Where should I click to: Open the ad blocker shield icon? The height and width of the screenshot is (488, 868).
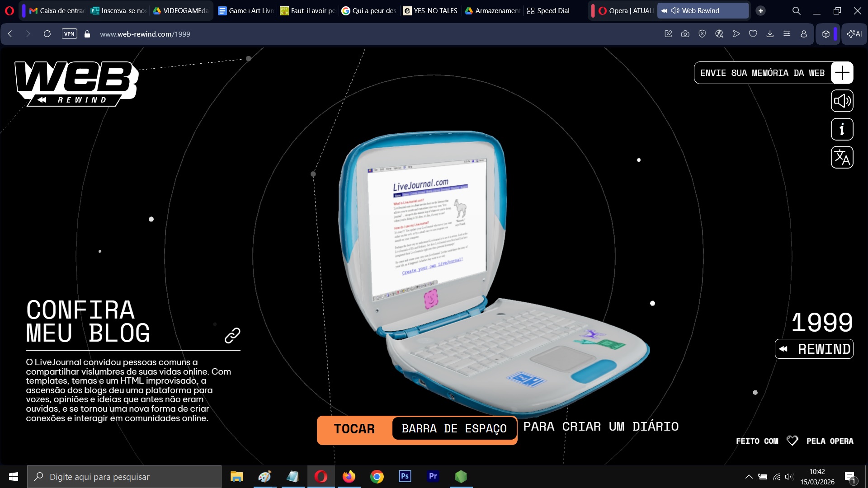[x=702, y=34]
